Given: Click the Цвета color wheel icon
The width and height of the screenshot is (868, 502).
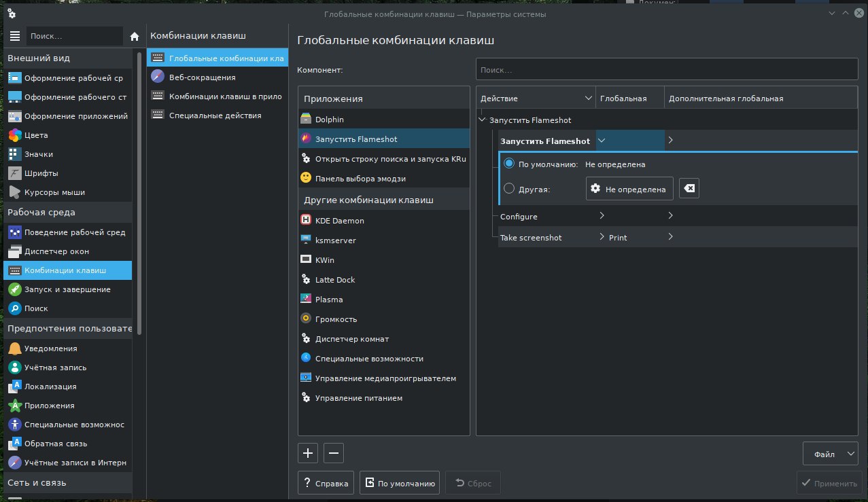Looking at the screenshot, I should [x=15, y=135].
